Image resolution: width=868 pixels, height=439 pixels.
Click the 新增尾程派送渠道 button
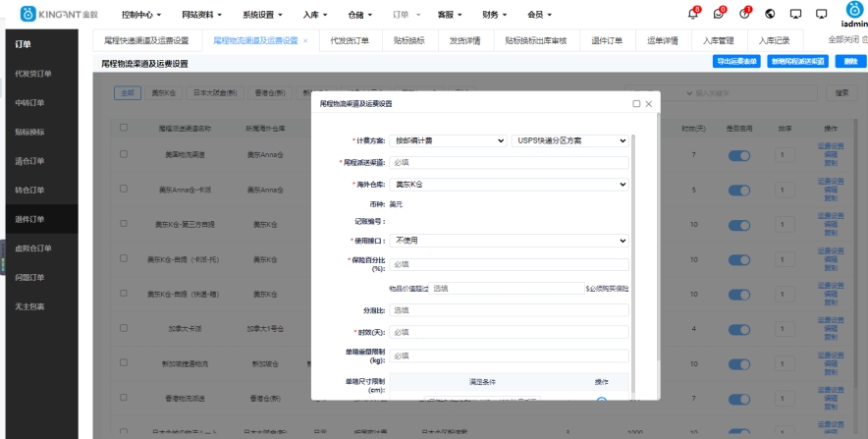tap(798, 62)
